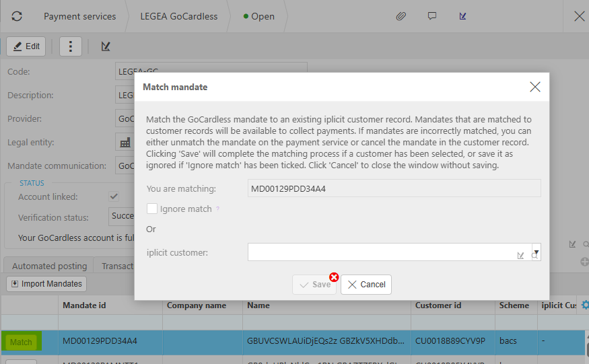Screen dimensions: 589x364
Task: Open the three-dot more actions menu
Action: click(71, 46)
